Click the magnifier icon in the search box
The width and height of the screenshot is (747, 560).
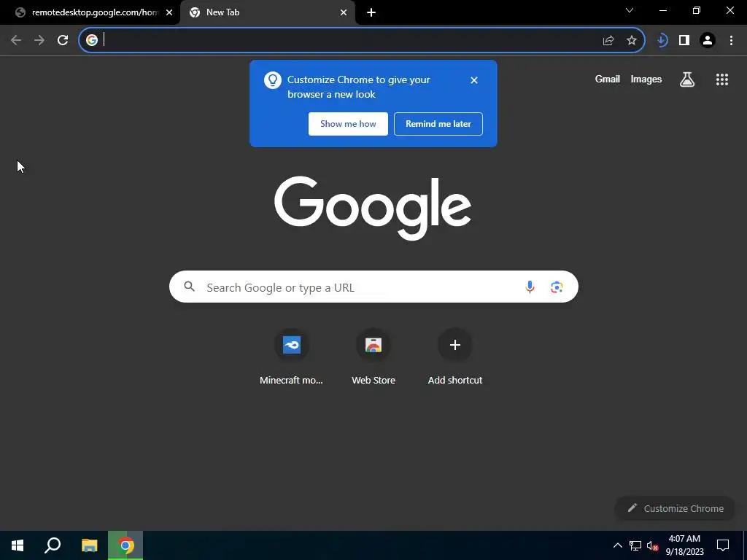click(x=190, y=286)
